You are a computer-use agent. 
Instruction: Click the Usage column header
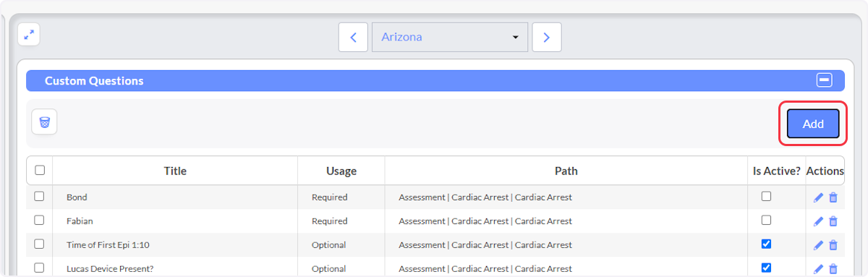(341, 171)
